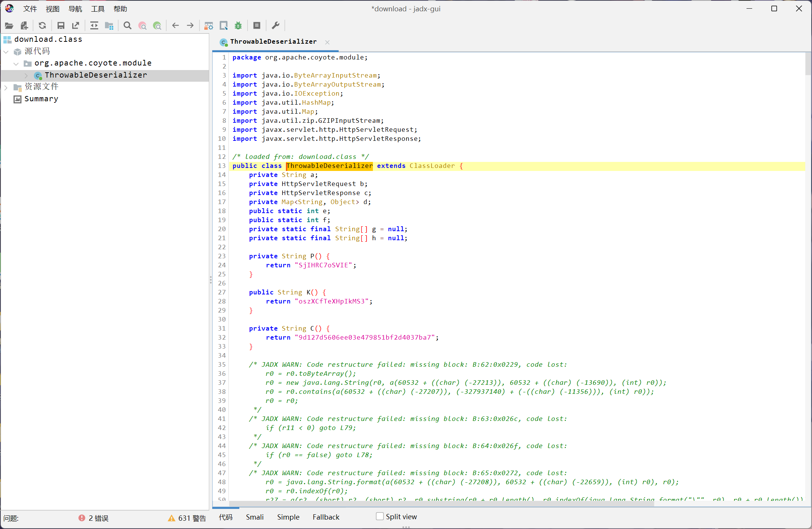
Task: Click HashMap in import line
Action: tap(316, 102)
